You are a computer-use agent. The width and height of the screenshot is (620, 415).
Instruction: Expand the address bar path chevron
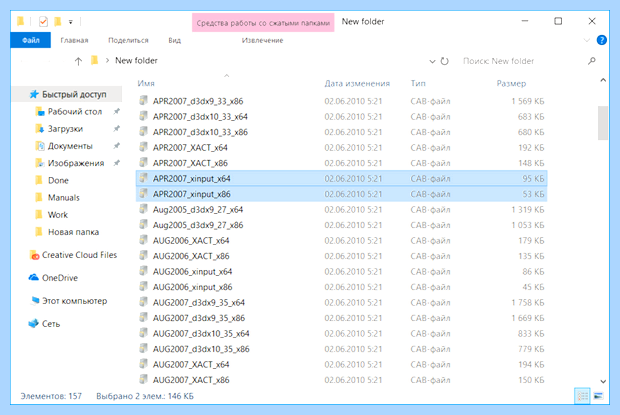click(x=107, y=61)
